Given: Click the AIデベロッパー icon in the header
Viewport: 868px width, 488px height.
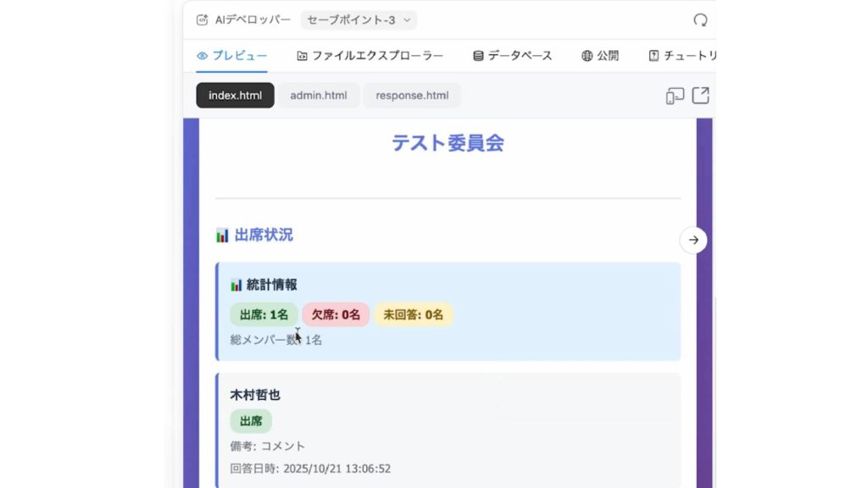Looking at the screenshot, I should pos(202,19).
